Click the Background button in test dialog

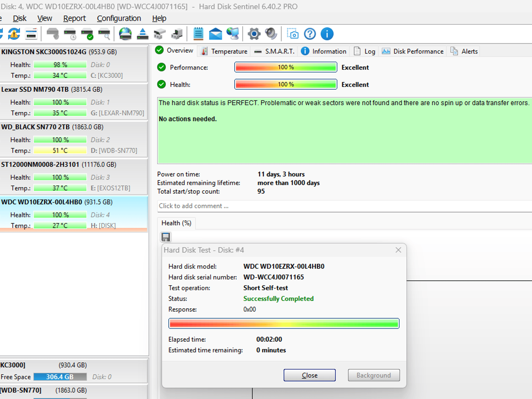tap(374, 375)
